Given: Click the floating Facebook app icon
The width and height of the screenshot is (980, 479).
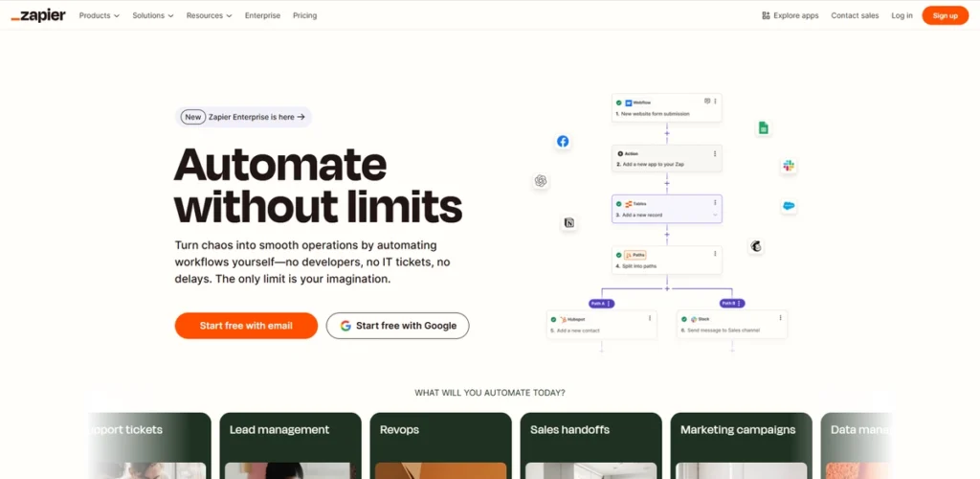Looking at the screenshot, I should point(563,142).
